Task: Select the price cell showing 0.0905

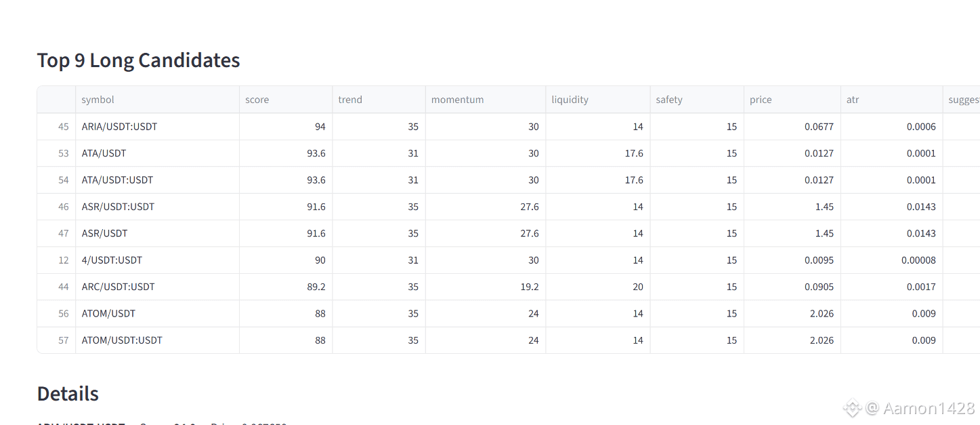Action: coord(819,287)
